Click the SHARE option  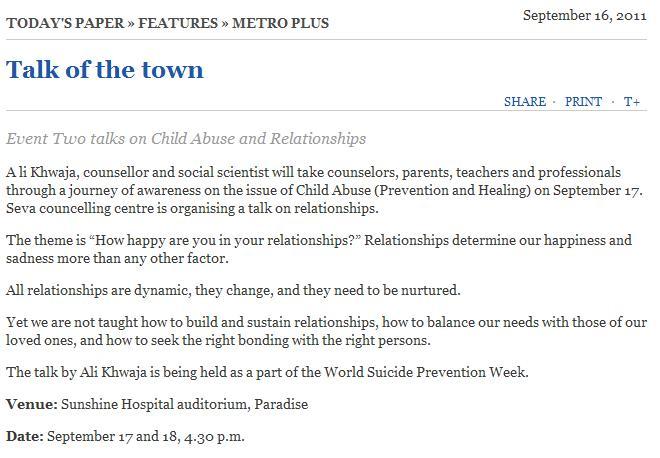(525, 101)
